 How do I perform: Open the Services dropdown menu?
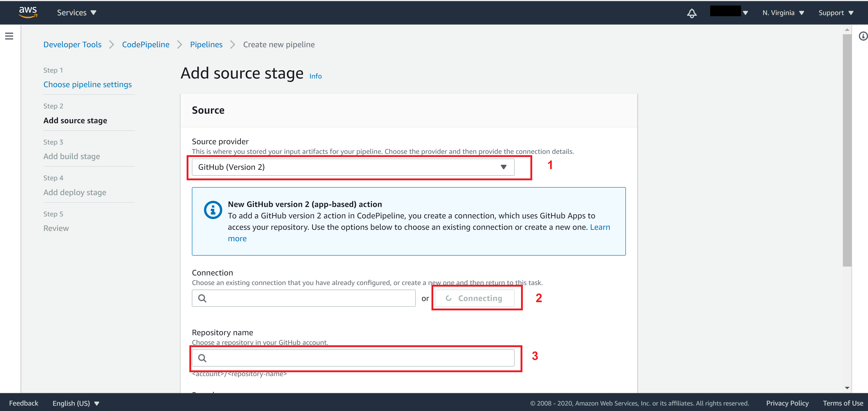tap(77, 13)
